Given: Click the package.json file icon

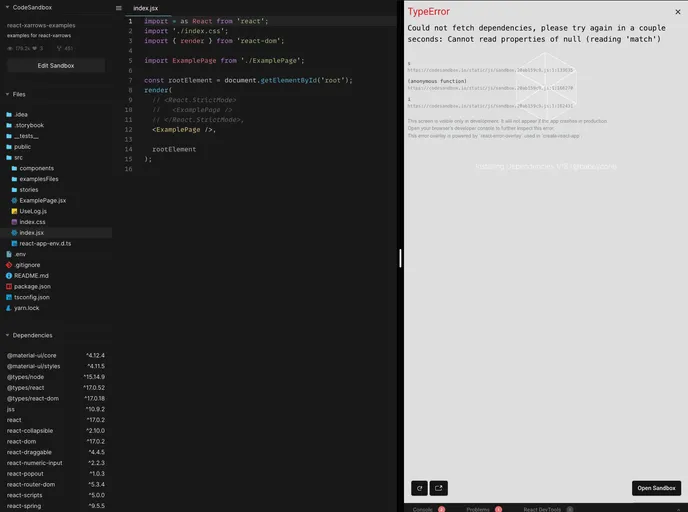Looking at the screenshot, I should tap(9, 286).
